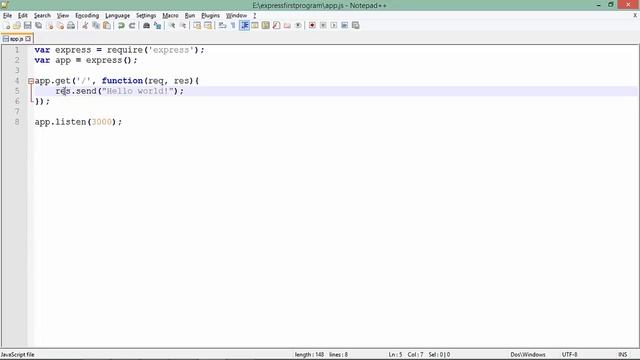Toggle the Document Map panel icon
Image resolution: width=640 pixels, height=360 pixels.
click(x=266, y=25)
